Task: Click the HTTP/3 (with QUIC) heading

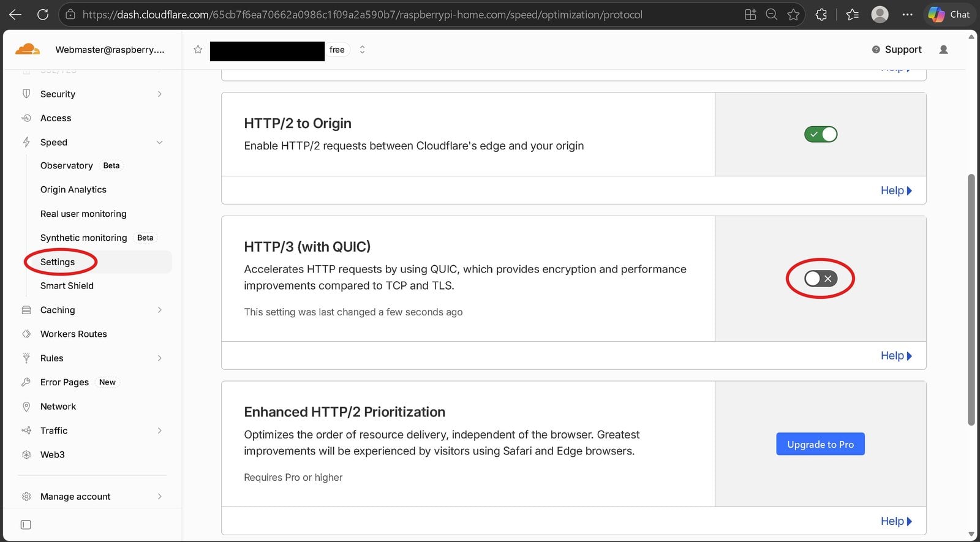Action: 307,247
